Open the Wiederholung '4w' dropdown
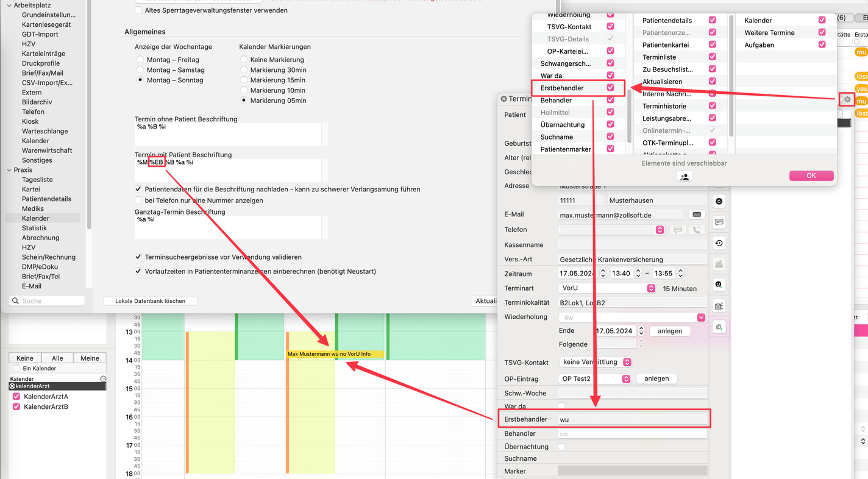Screen dimensions: 868x479 (x=632, y=318)
